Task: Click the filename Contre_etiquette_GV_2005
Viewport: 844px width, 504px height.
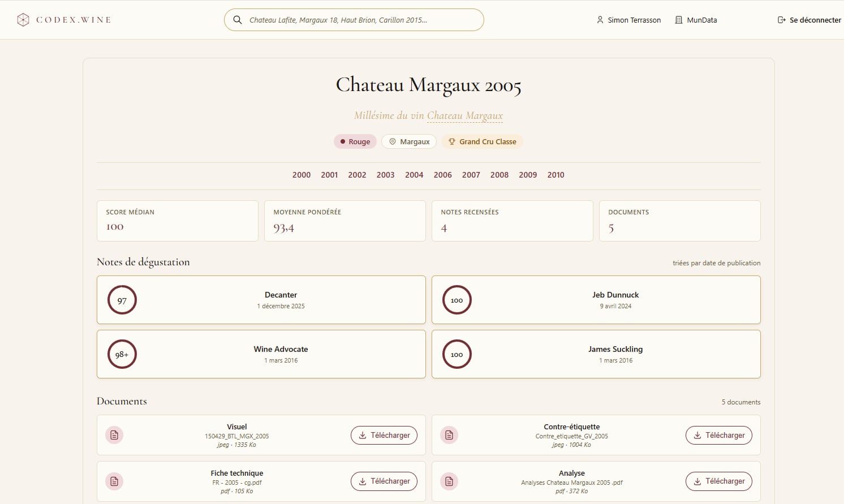Action: coord(572,436)
